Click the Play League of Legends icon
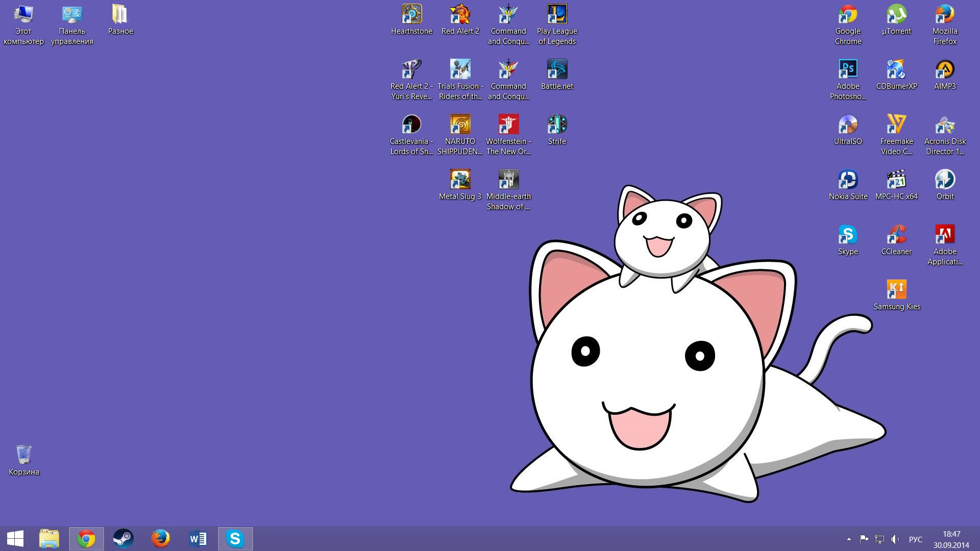Screen dimensions: 980x551 pyautogui.click(x=557, y=15)
